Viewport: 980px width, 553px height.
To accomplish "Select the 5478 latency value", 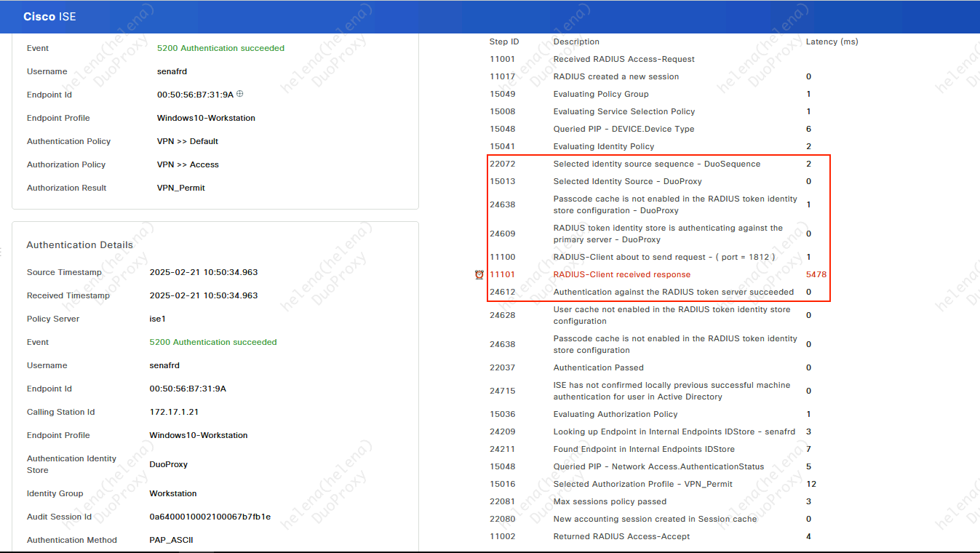I will pyautogui.click(x=816, y=274).
